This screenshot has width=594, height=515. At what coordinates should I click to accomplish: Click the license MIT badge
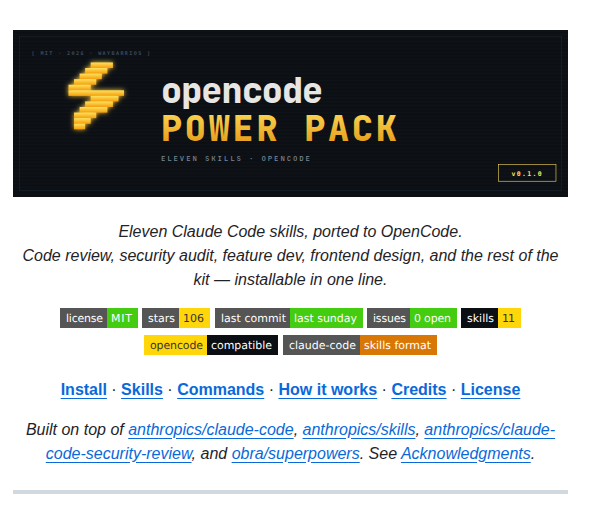click(x=99, y=318)
